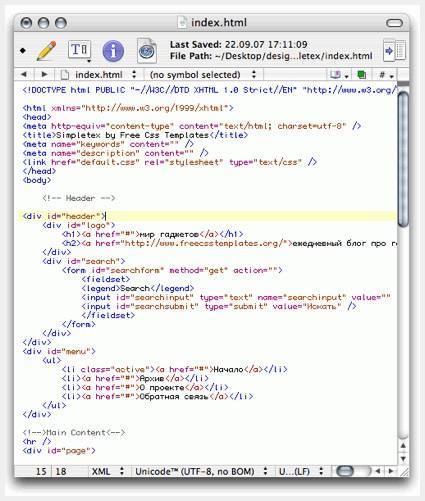Image resolution: width=425 pixels, height=501 pixels.
Task: Open the Text Options popup icon
Action: click(x=80, y=51)
